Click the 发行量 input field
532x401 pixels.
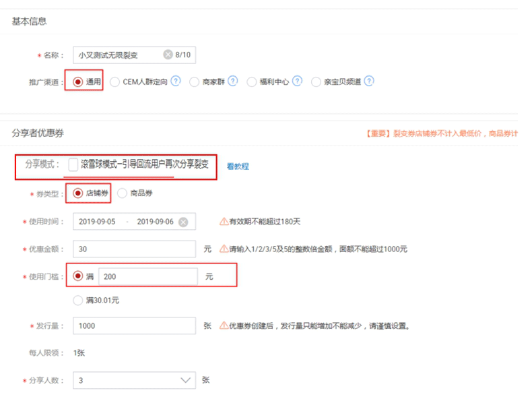134,326
